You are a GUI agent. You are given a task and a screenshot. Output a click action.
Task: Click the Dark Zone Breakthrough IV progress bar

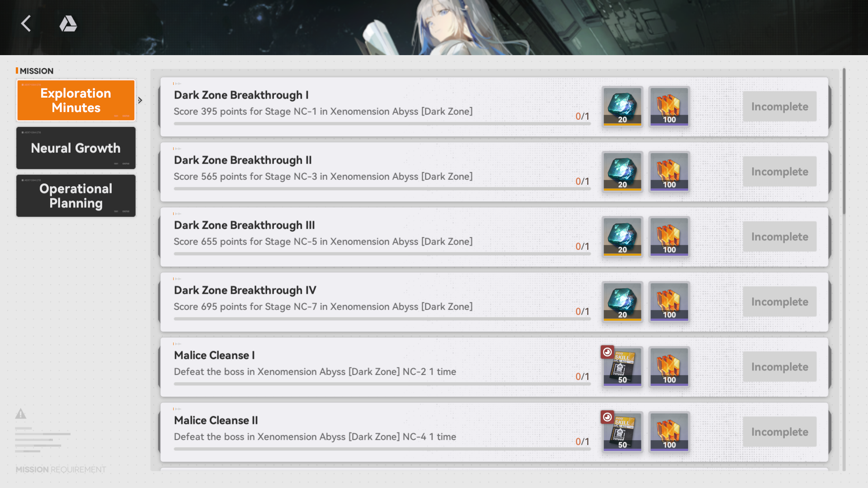click(x=382, y=319)
